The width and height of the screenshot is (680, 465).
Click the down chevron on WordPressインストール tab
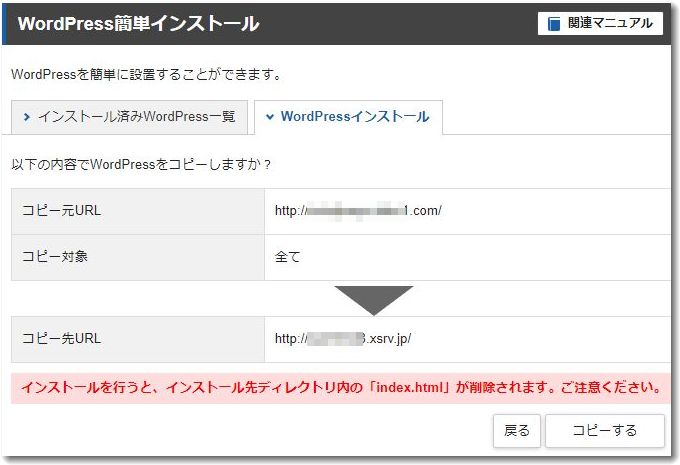point(270,117)
